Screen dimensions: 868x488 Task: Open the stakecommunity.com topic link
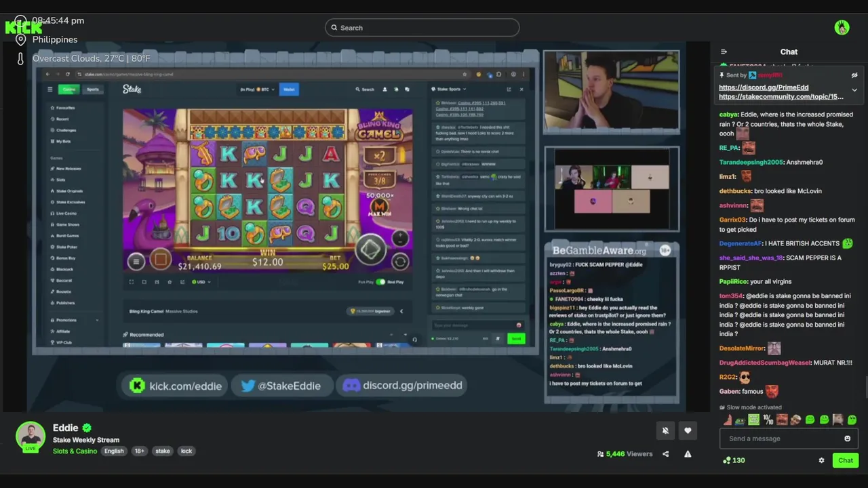click(781, 97)
